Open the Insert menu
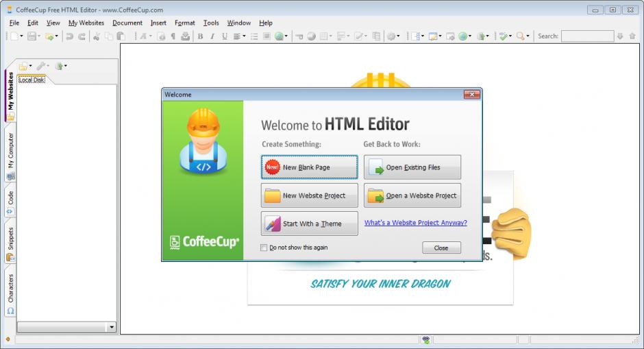 coord(158,23)
